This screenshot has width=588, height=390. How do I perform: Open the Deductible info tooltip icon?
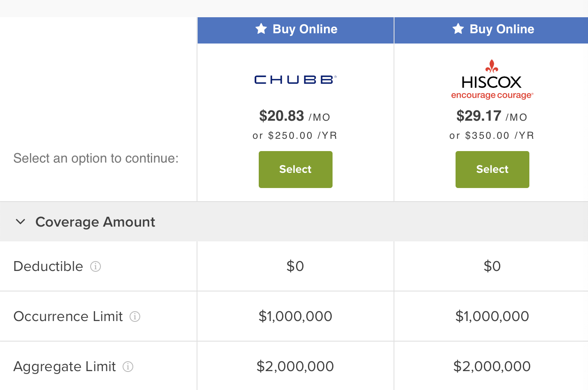(x=96, y=266)
